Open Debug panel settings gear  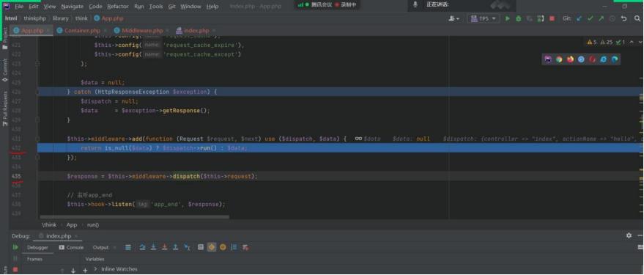click(629, 235)
